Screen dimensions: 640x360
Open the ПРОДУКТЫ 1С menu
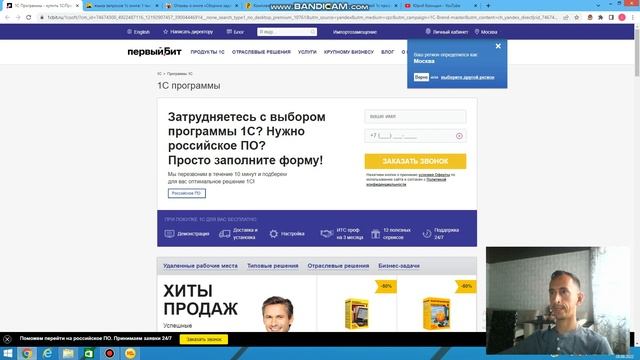click(207, 52)
